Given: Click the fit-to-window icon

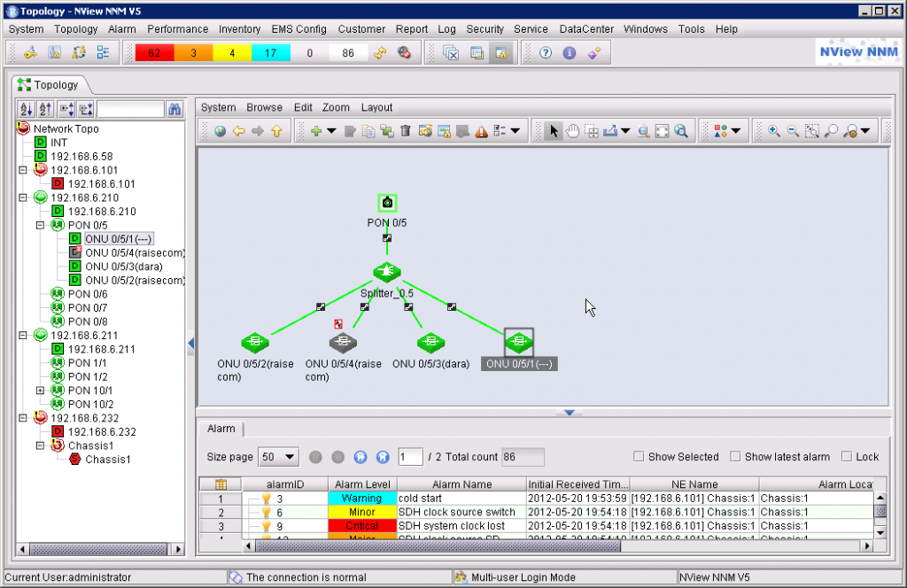Looking at the screenshot, I should point(663,131).
